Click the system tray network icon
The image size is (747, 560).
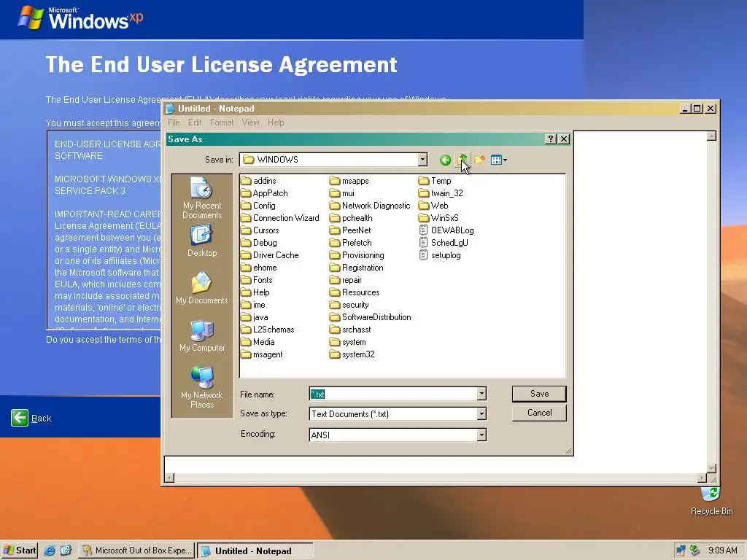pos(681,551)
